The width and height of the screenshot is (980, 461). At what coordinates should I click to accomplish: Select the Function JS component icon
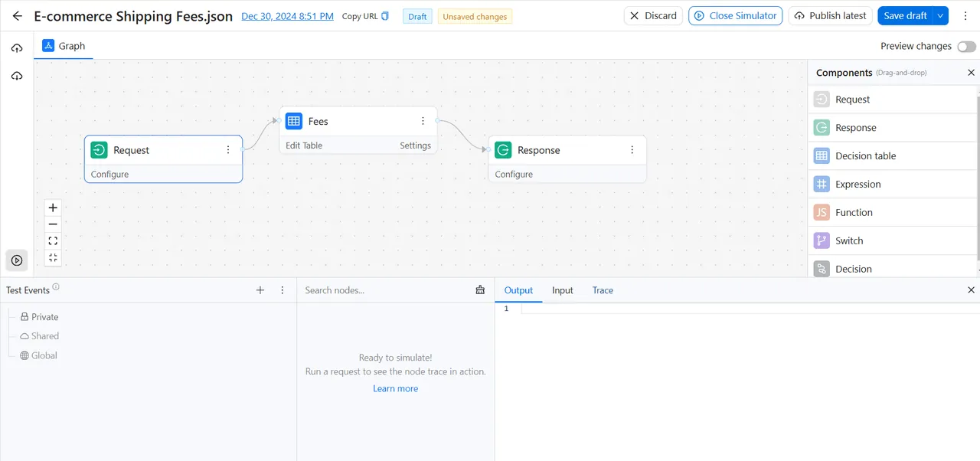pos(822,213)
